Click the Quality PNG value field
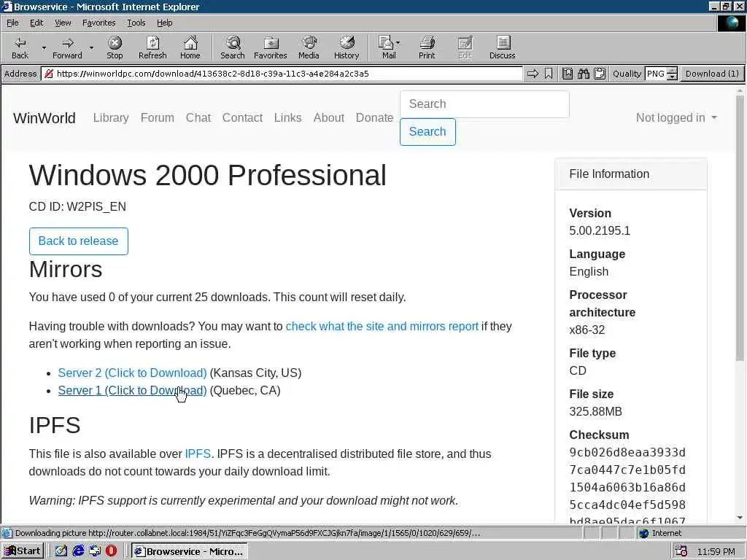 (x=656, y=74)
